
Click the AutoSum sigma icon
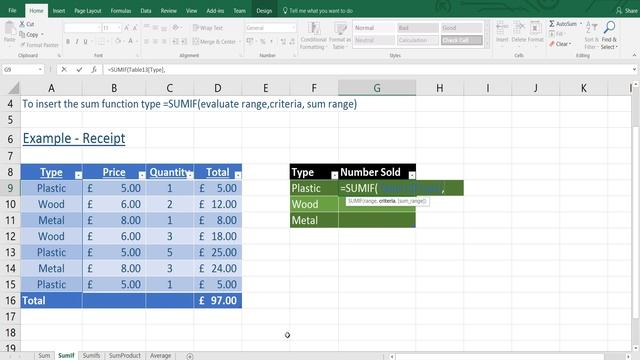[x=552, y=24]
